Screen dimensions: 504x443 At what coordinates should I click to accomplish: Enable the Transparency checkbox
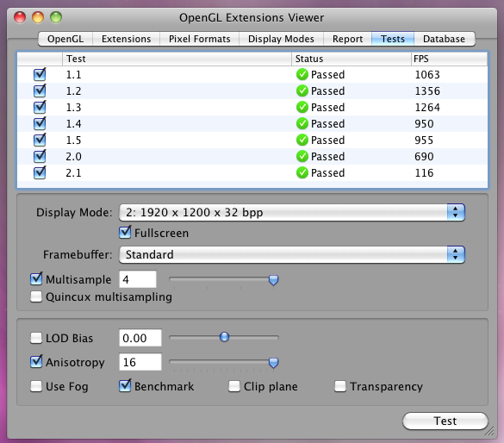tap(340, 386)
